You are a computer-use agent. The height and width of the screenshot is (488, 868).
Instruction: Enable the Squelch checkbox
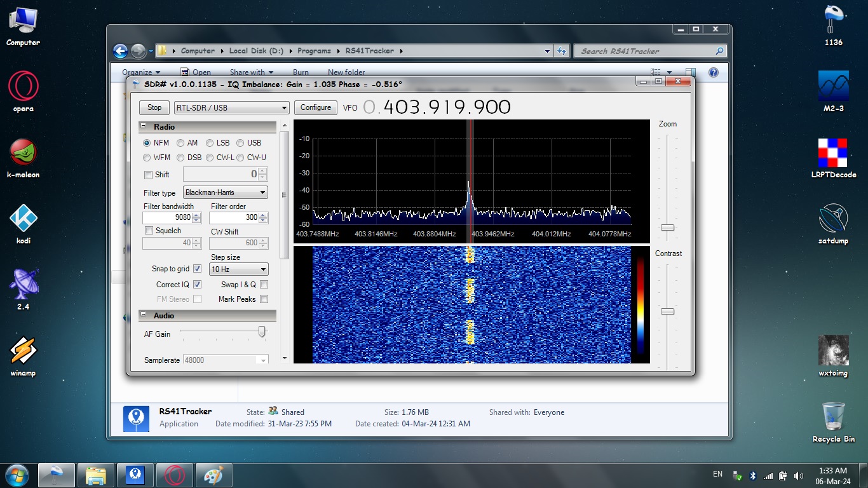(149, 231)
